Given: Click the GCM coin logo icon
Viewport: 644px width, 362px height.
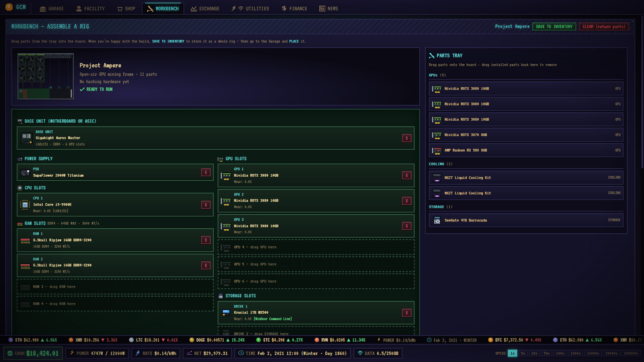Looking at the screenshot, I should click(9, 7).
